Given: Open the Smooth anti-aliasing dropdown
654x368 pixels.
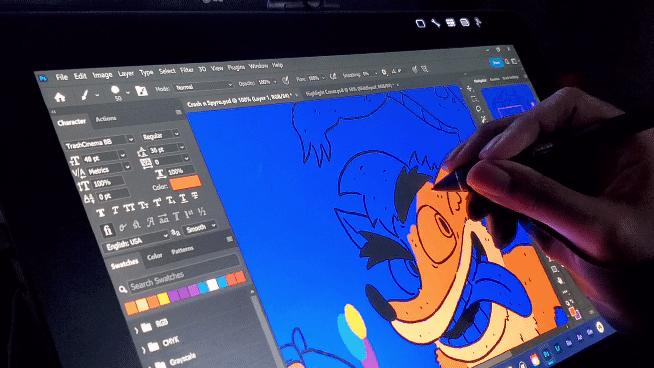Looking at the screenshot, I should click(x=200, y=228).
